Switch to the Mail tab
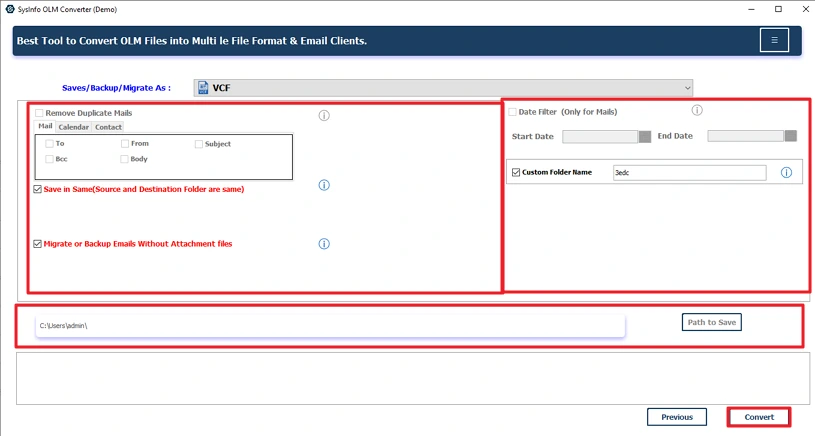 click(x=45, y=126)
